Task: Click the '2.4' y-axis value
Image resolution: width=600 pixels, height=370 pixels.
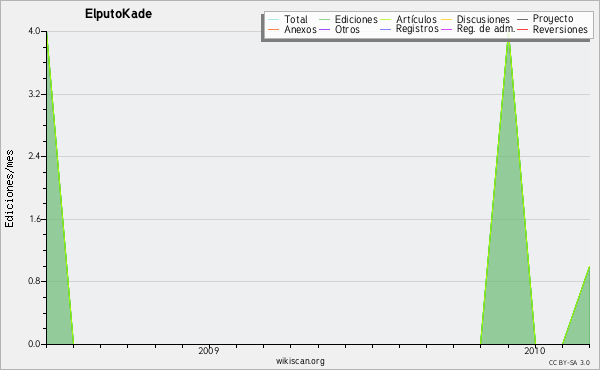Action: (x=34, y=156)
